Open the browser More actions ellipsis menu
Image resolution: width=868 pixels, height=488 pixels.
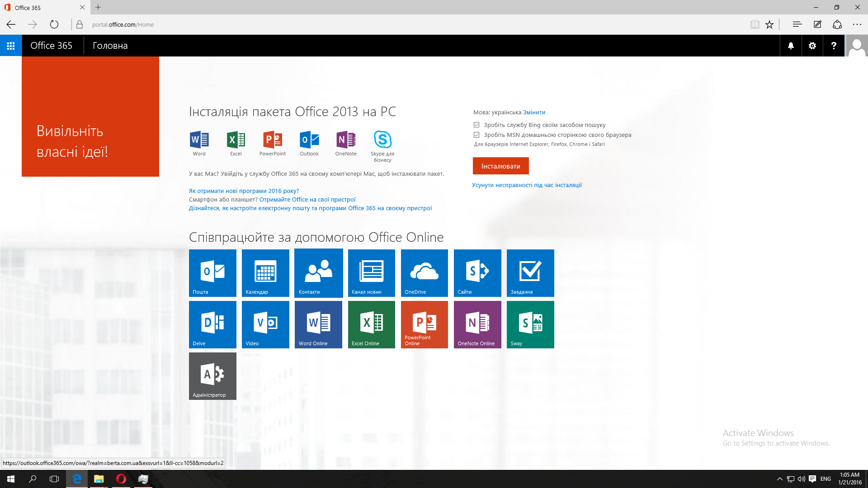(x=857, y=24)
